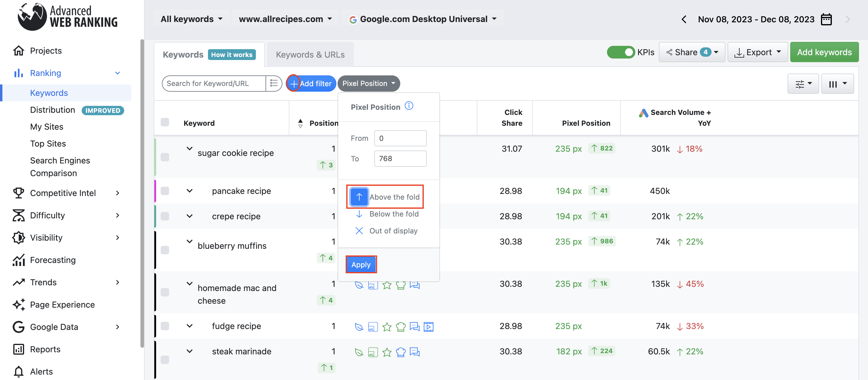Click the image pack icon for fudge recipe
Screen dimensions: 868x380
(373, 326)
